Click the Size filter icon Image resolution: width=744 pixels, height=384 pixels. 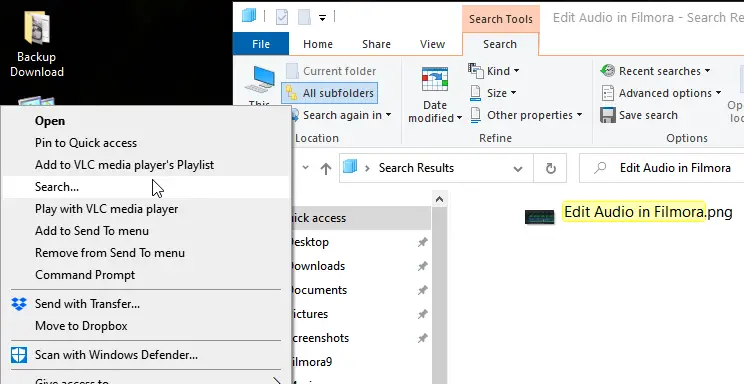point(475,93)
